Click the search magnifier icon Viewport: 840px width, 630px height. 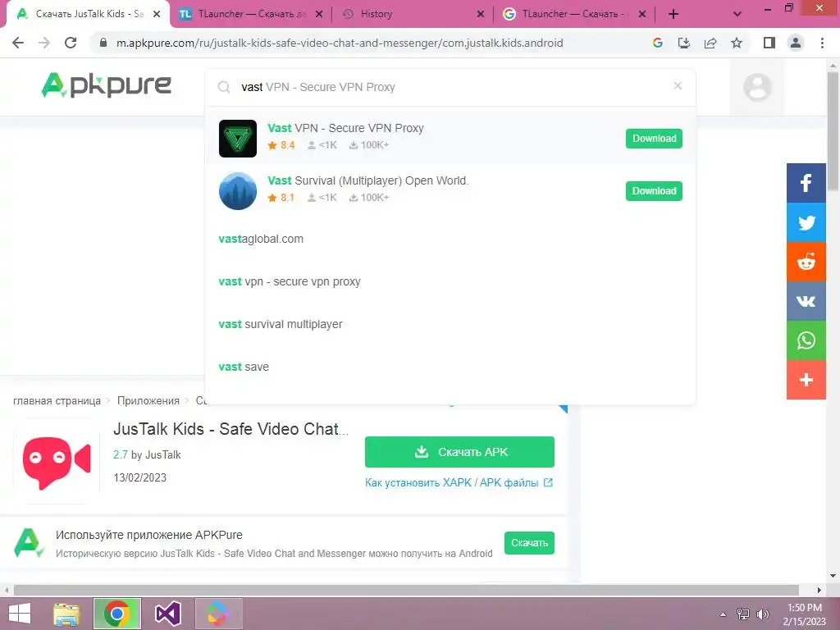(x=224, y=87)
